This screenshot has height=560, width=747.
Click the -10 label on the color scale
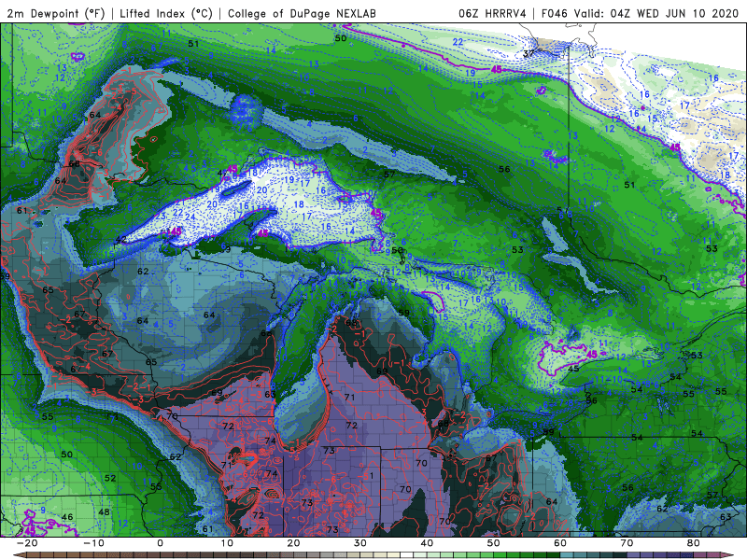pyautogui.click(x=93, y=543)
